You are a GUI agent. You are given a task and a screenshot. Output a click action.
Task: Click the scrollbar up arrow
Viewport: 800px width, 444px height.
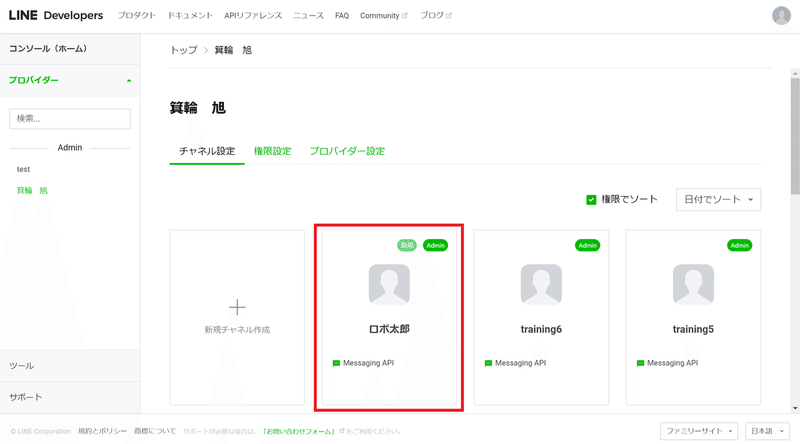(x=795, y=73)
